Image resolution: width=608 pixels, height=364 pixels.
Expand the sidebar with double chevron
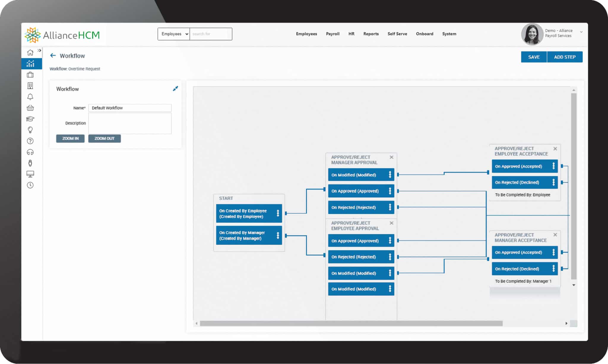pos(39,50)
